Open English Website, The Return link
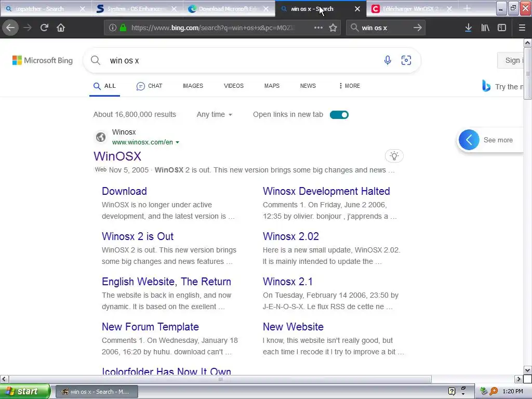This screenshot has width=532, height=399. [167, 281]
